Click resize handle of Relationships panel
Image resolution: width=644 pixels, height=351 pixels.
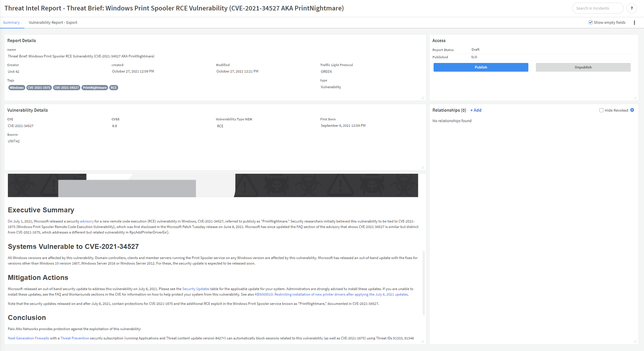point(635,342)
